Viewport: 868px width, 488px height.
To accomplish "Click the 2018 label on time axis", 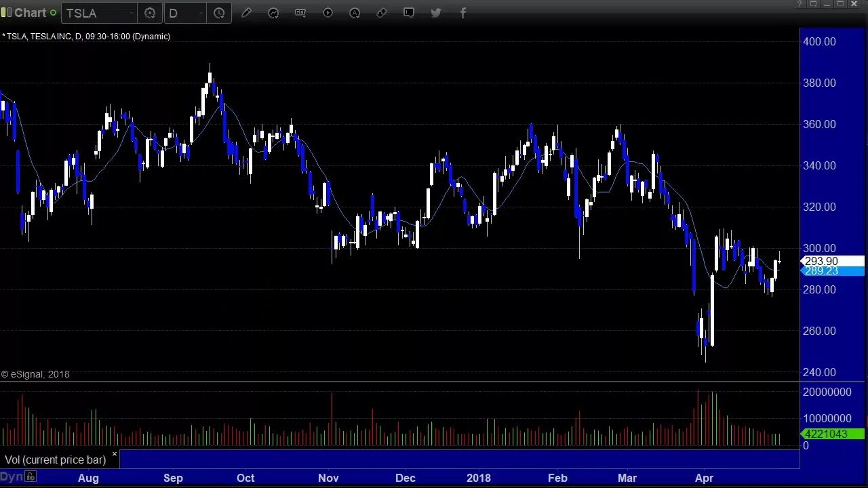I will (x=479, y=478).
